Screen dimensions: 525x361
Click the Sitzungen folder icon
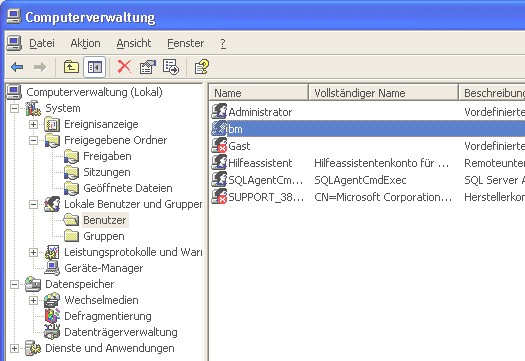click(x=71, y=172)
